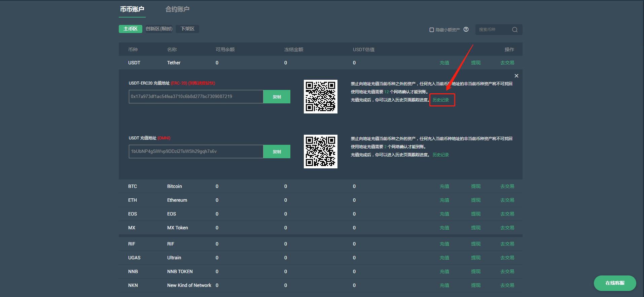Click 去交易 for USDT
This screenshot has height=297, width=644.
(x=507, y=63)
